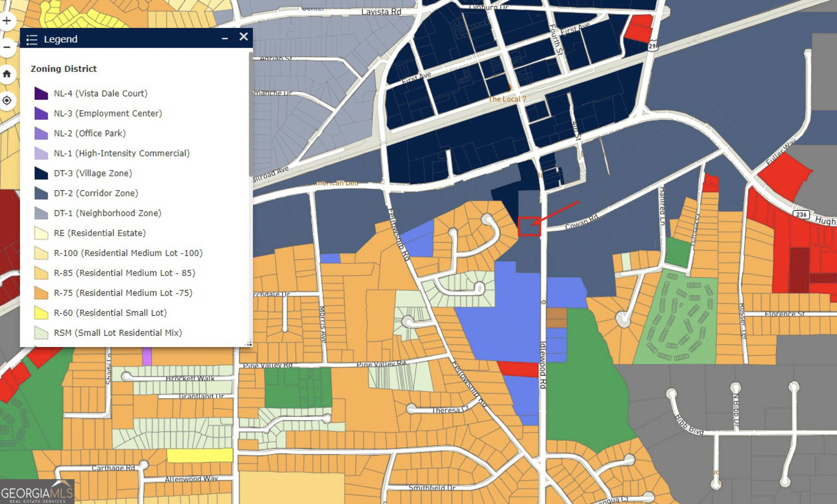Click the home default extent button

7,74
